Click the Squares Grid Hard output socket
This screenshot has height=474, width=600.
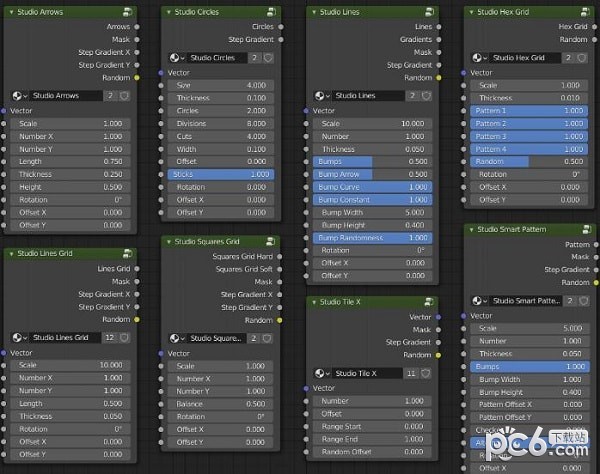pos(280,257)
